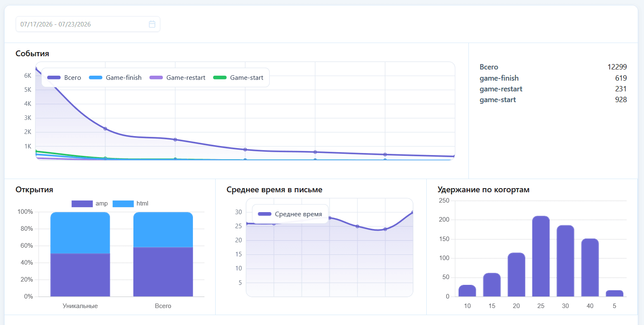Select the game-finish count 619
The height and width of the screenshot is (325, 644).
[x=621, y=78]
